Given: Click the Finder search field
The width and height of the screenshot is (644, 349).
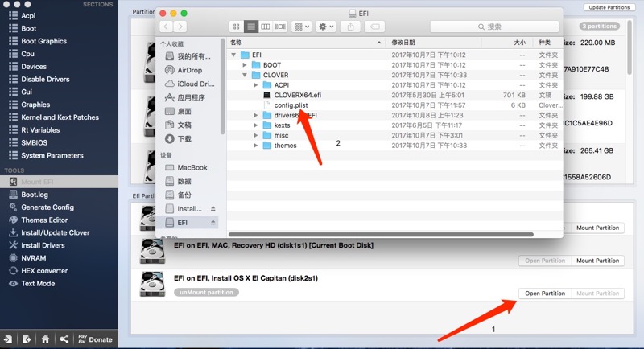Looking at the screenshot, I should coord(494,27).
